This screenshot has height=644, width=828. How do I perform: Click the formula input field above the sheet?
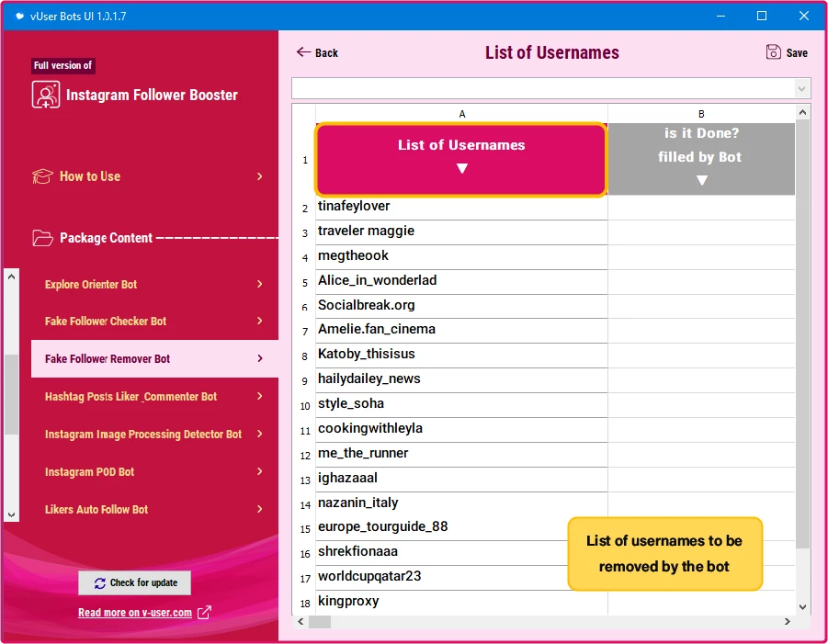coord(543,89)
